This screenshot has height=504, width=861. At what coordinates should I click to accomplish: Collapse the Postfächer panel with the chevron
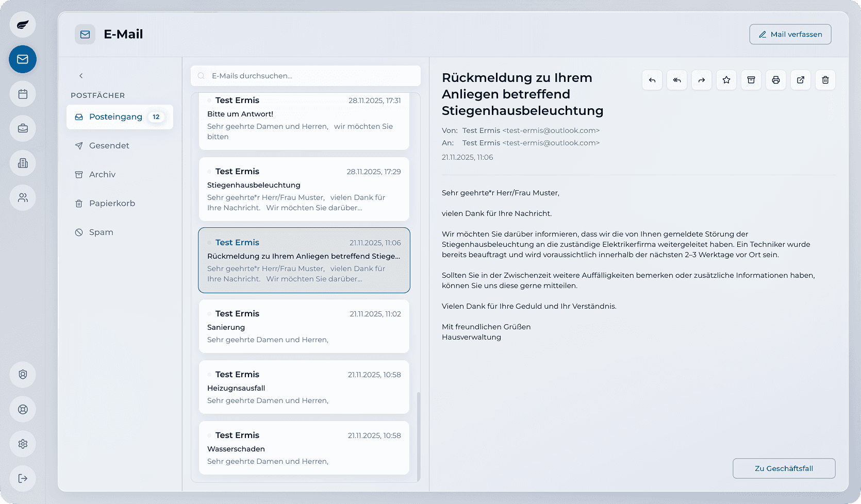[x=81, y=75]
